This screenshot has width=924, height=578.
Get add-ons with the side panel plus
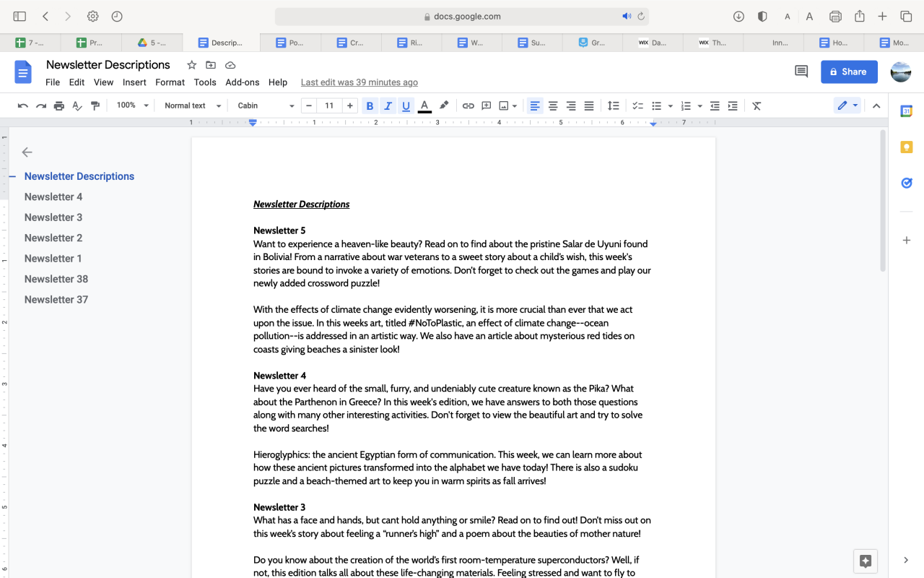[x=907, y=240]
